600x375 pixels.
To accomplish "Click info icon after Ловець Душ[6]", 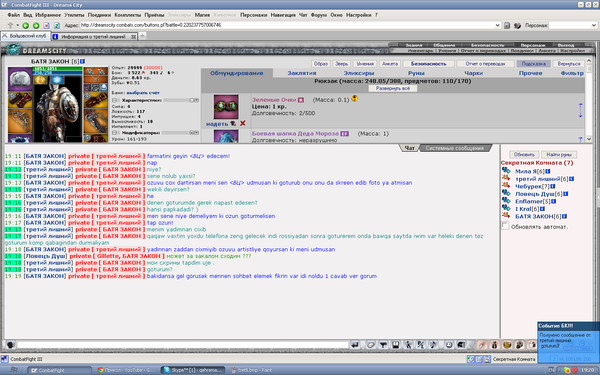I will pyautogui.click(x=566, y=194).
